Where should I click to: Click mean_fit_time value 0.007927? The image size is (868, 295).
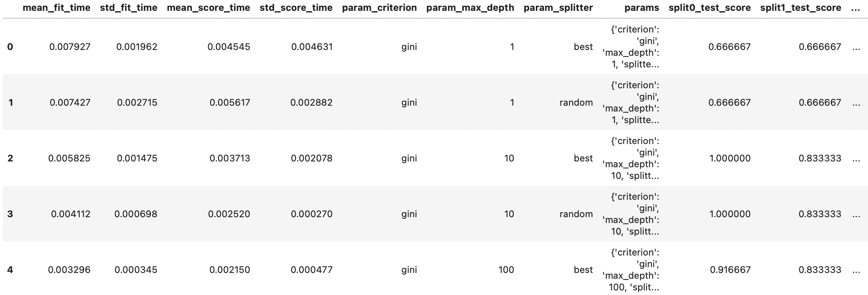(70, 47)
